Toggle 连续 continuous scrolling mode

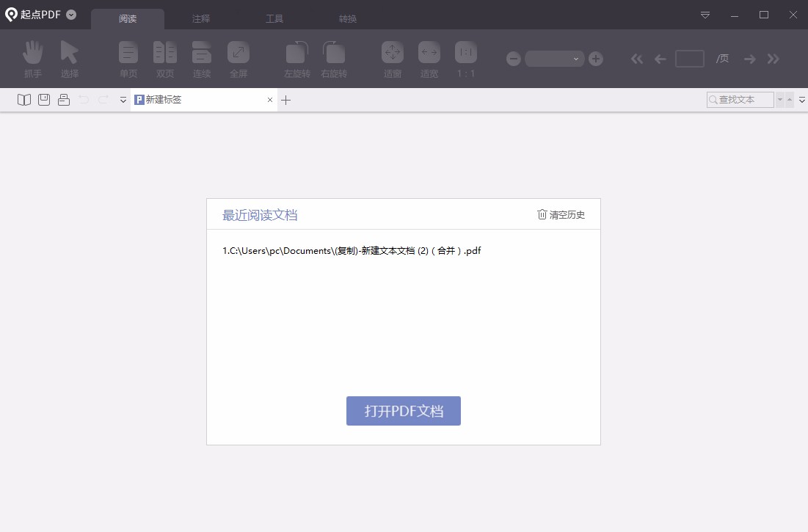pos(202,59)
